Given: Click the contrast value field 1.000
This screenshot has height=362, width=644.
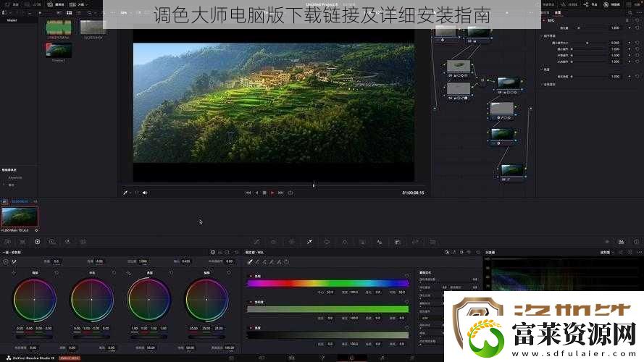Looking at the screenshot, I should [143, 261].
